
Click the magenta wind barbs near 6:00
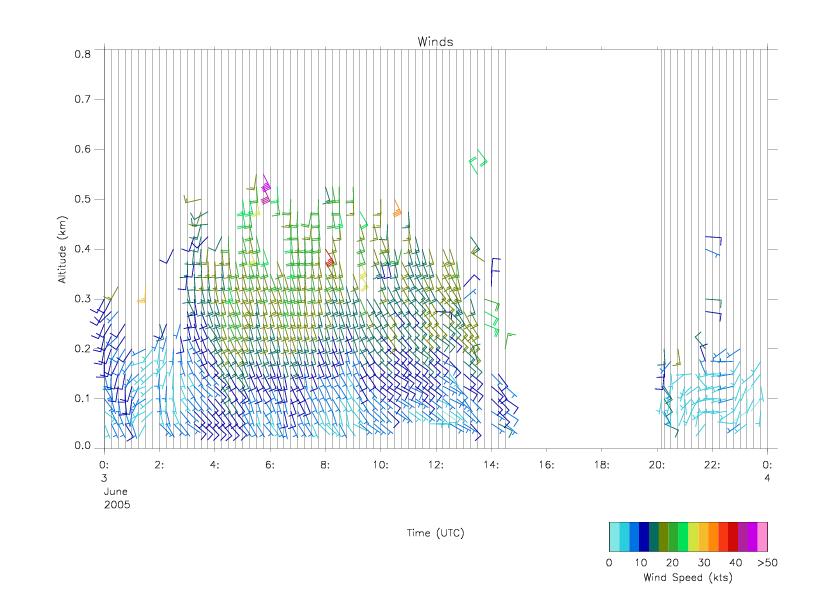click(x=266, y=189)
